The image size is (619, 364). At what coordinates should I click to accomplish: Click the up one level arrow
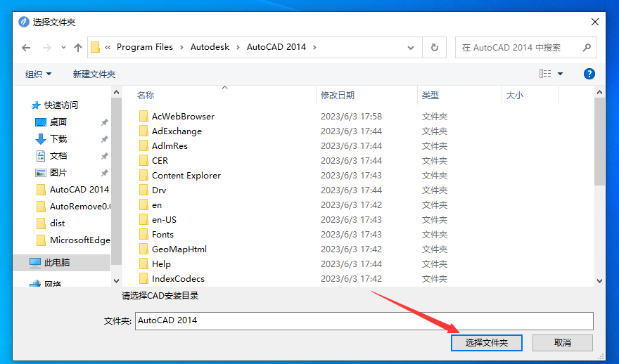(x=77, y=48)
